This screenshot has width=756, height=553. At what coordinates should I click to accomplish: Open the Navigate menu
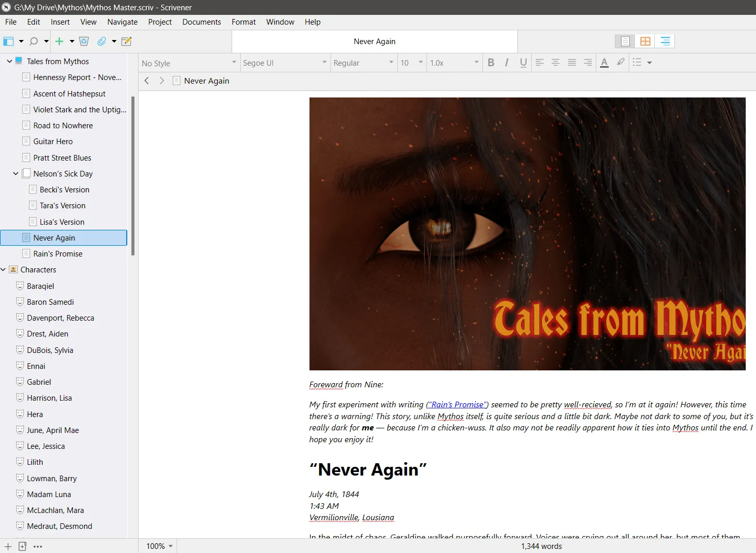123,22
